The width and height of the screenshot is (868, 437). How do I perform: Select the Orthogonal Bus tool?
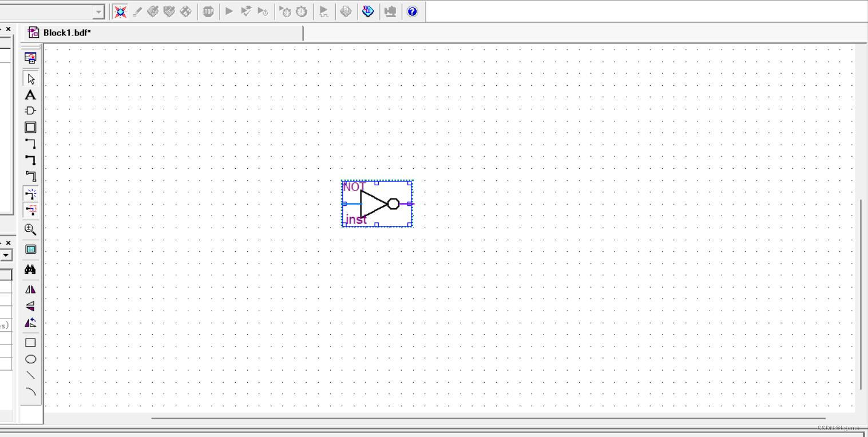click(x=30, y=160)
